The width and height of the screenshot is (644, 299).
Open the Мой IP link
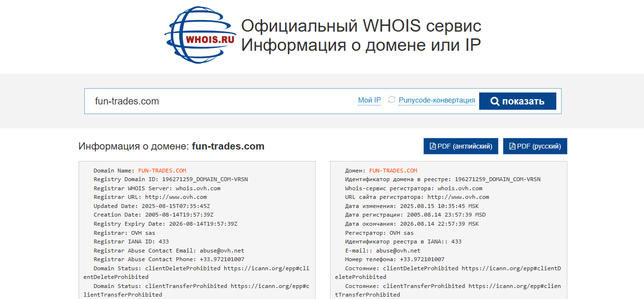coord(369,100)
